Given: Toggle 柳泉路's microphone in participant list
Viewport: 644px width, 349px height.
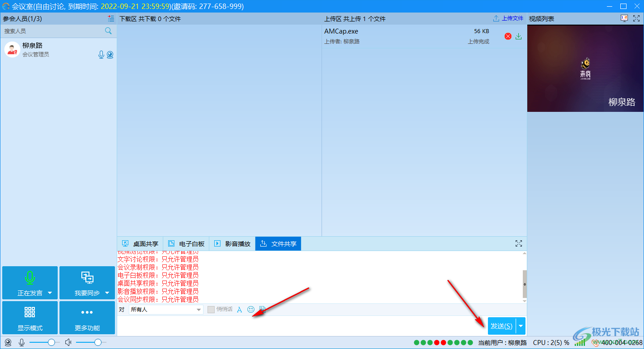Looking at the screenshot, I should (x=101, y=54).
